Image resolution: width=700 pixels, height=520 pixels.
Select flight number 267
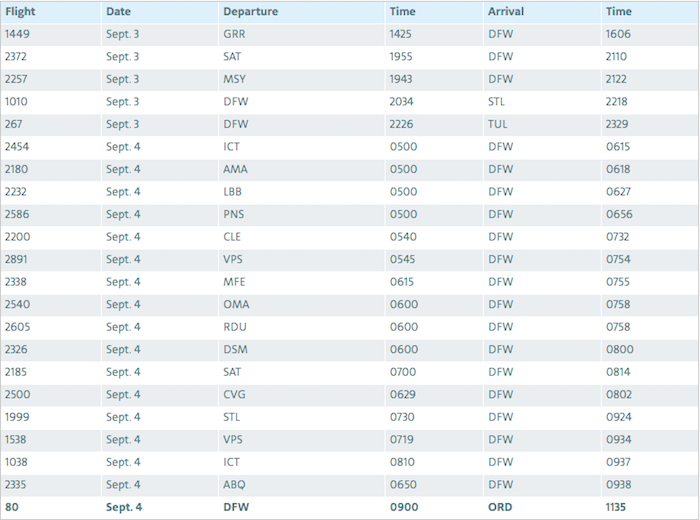pos(13,124)
